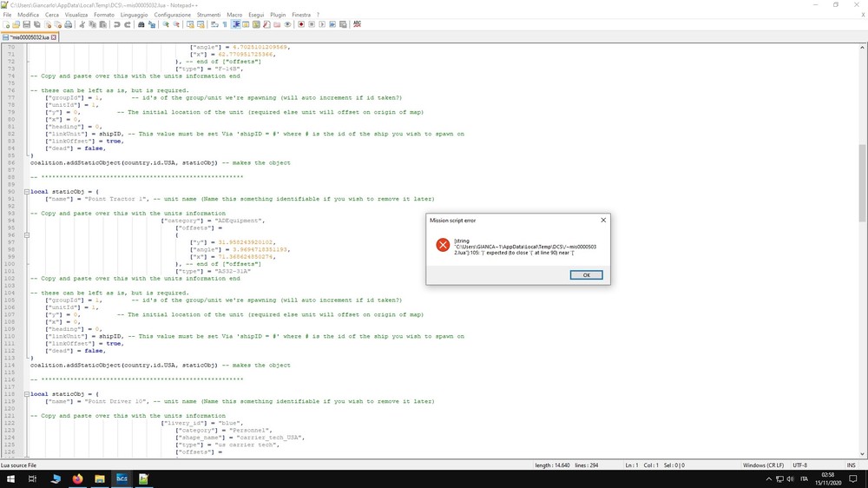Open the Visualizza menu
The height and width of the screenshot is (488, 868).
[x=76, y=15]
